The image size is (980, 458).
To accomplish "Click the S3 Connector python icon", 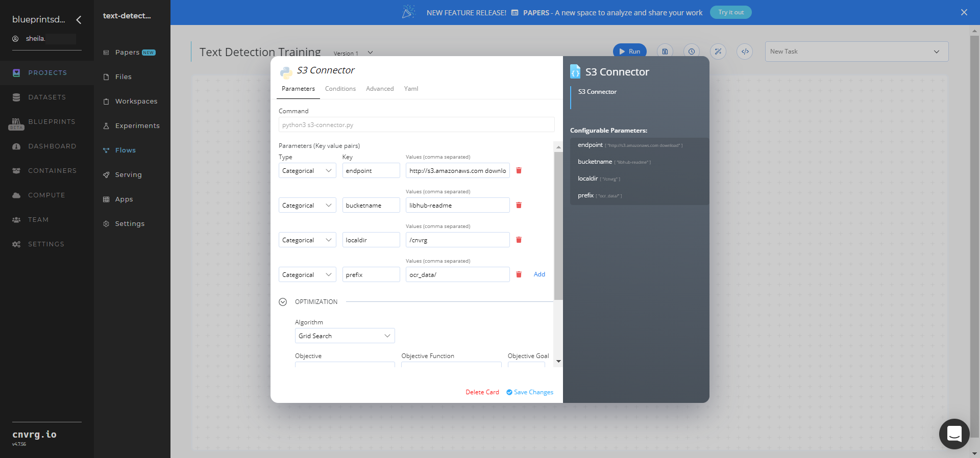I will [x=286, y=72].
